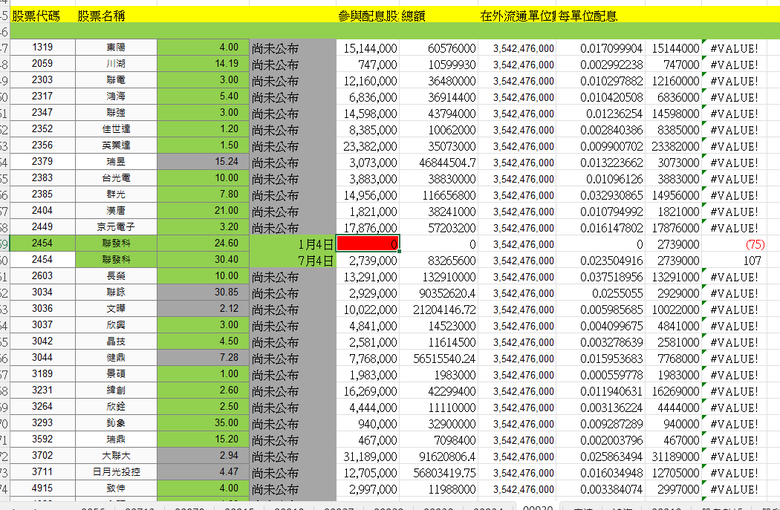Image resolution: width=780 pixels, height=510 pixels.
Task: Select the stock name 緯創
Action: (x=116, y=391)
